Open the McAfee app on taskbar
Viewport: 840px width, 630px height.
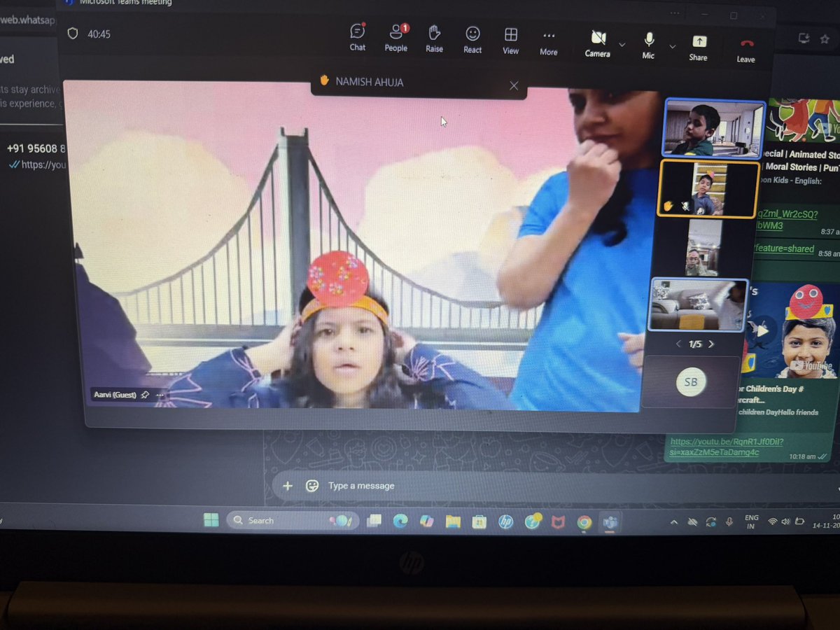click(x=558, y=522)
